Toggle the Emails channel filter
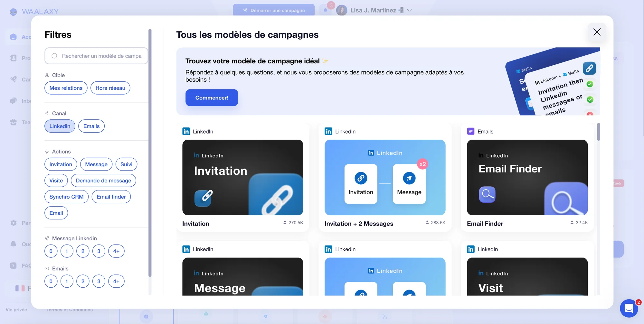The height and width of the screenshot is (324, 644). pos(91,126)
